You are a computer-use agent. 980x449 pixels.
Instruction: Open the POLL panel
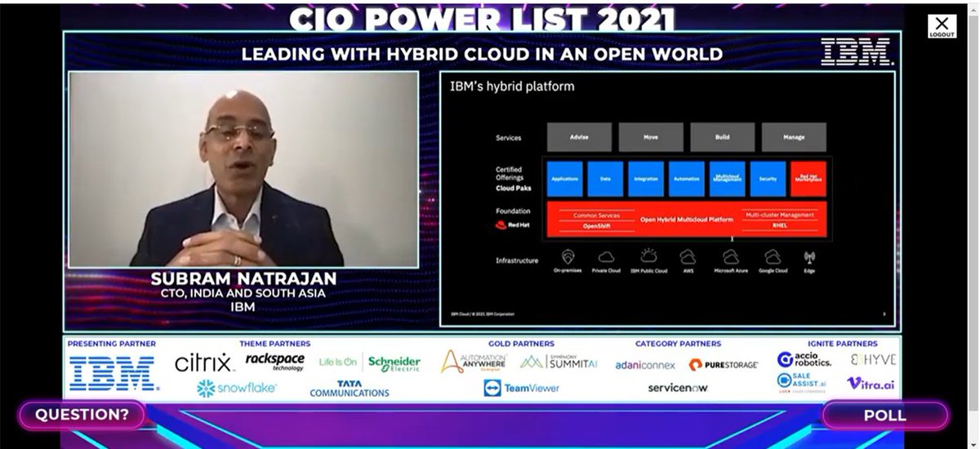coord(885,415)
